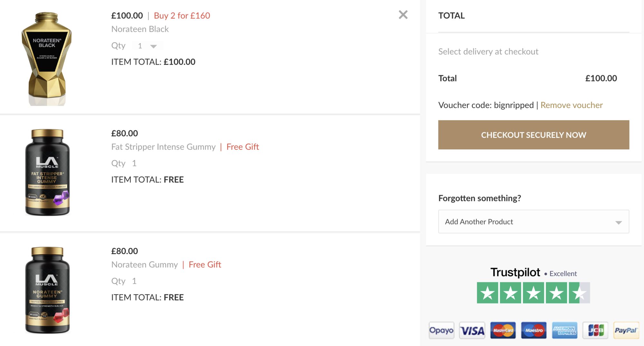Open the Norateen Gummy bottle thumbnail
Screen dimensions: 644x346
point(47,290)
